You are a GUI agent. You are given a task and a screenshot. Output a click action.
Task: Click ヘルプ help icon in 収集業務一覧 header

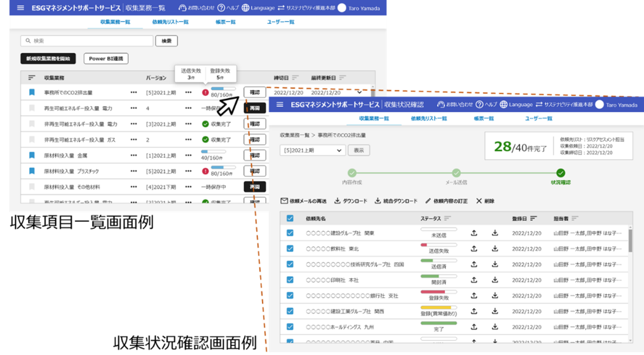point(221,8)
